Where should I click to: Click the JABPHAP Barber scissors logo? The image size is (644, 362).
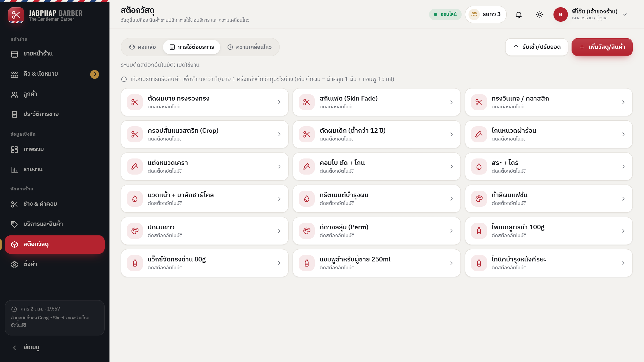pos(16,15)
